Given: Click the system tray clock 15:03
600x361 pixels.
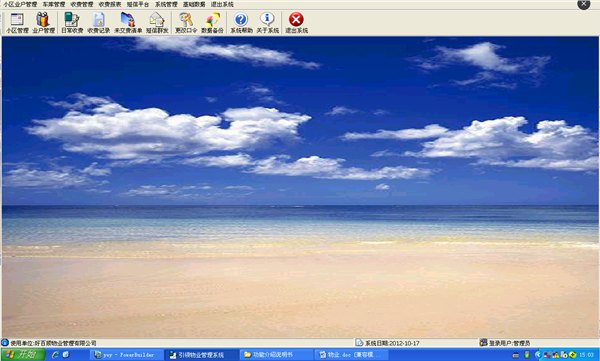Looking at the screenshot, I should (x=586, y=355).
